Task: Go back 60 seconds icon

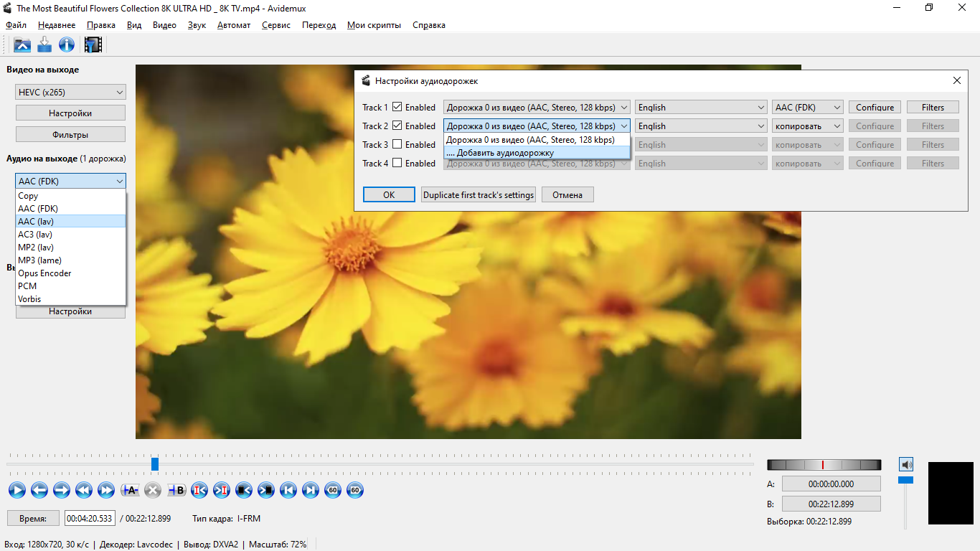Action: click(332, 490)
